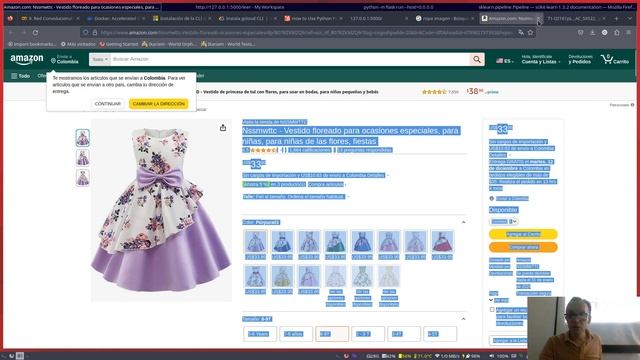Open the Firefox hamburger menu
Image resolution: width=640 pixels, height=360 pixels.
(x=629, y=32)
